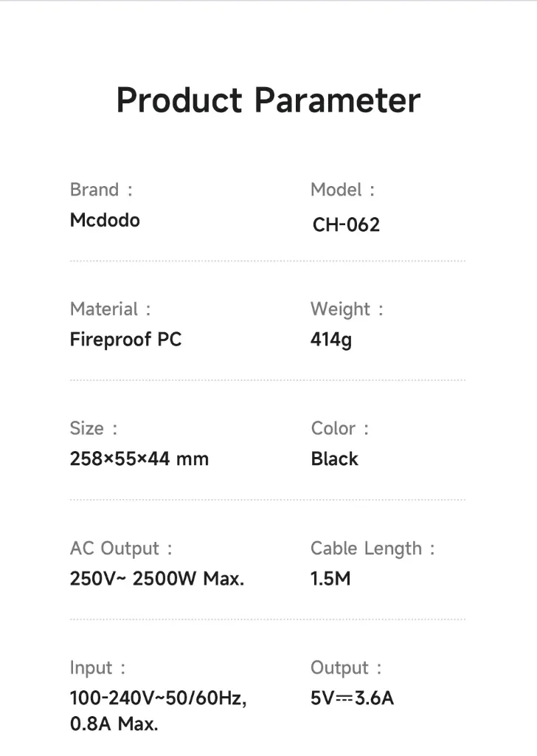The height and width of the screenshot is (756, 537).
Task: Click the 100-240V~50/60Hz input value
Action: tap(159, 698)
